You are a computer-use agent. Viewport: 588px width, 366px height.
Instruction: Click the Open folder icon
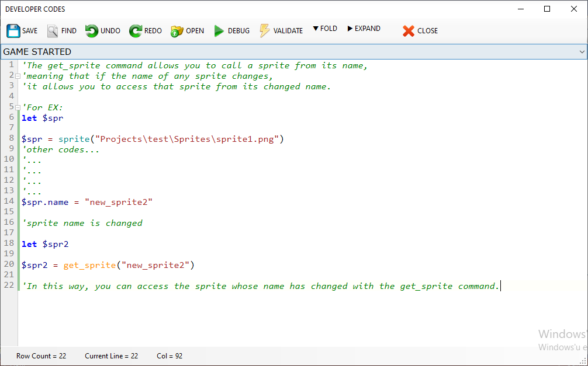pyautogui.click(x=177, y=31)
